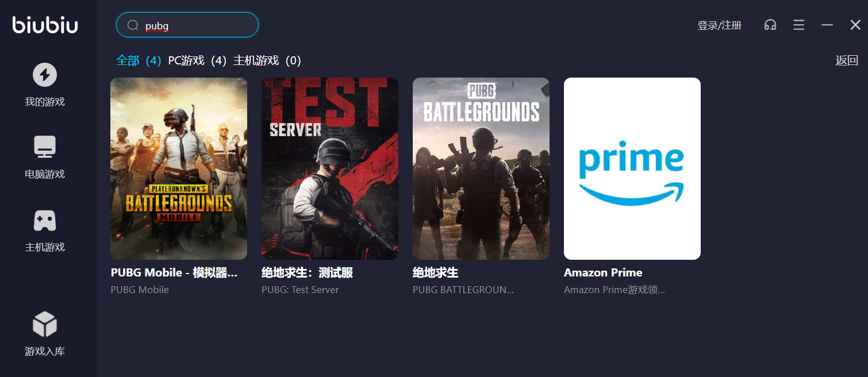
Task: Open the Amazon Prime tile
Action: [632, 168]
